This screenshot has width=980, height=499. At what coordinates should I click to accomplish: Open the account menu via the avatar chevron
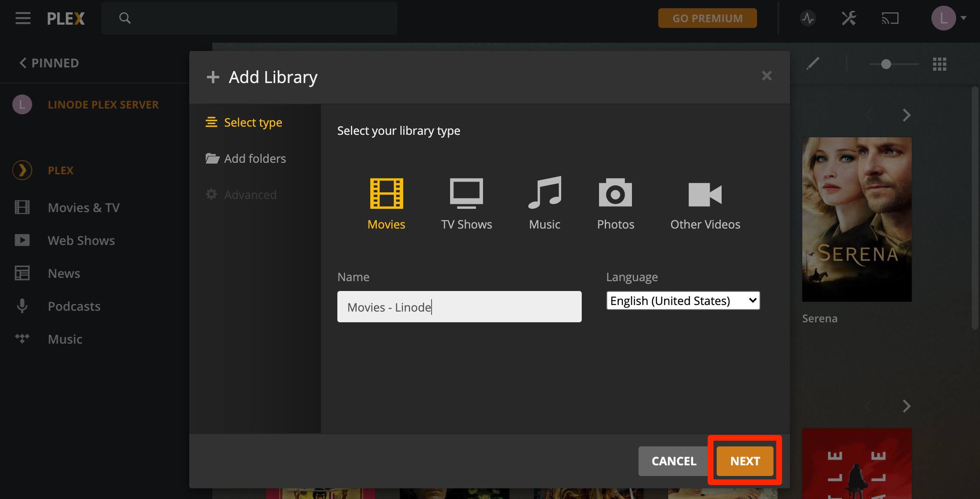963,18
